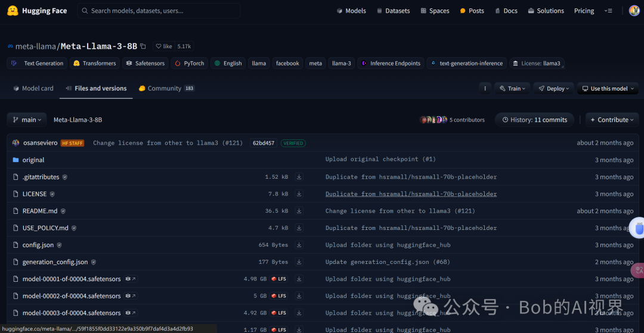Download model-00002-of-00004.safetensors
This screenshot has width=644, height=333.
pyautogui.click(x=299, y=296)
